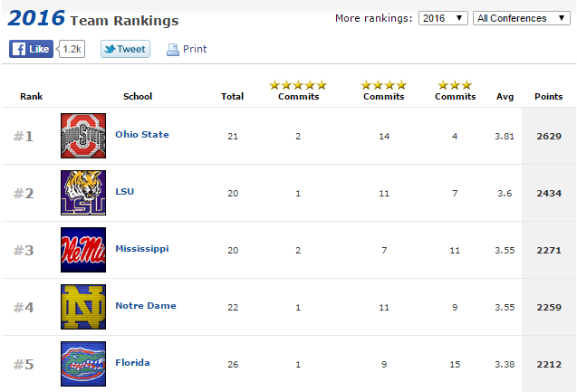
Task: Click the Ohio State team logo
Action: pyautogui.click(x=83, y=136)
